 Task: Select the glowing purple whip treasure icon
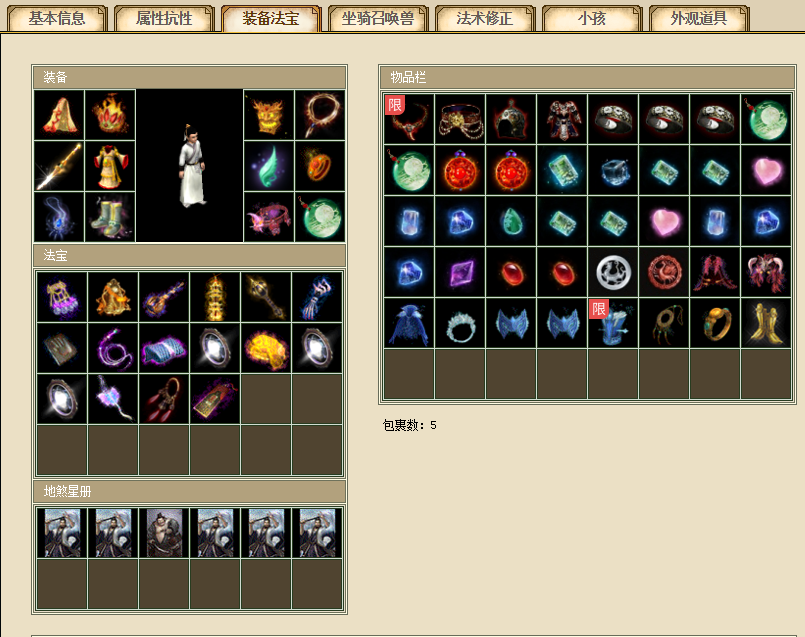113,348
